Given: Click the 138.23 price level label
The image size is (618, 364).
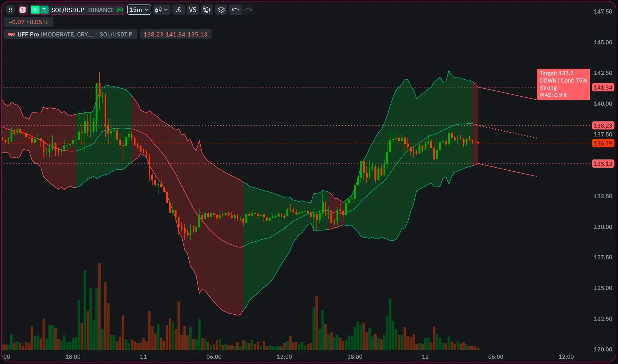Looking at the screenshot, I should coord(603,126).
